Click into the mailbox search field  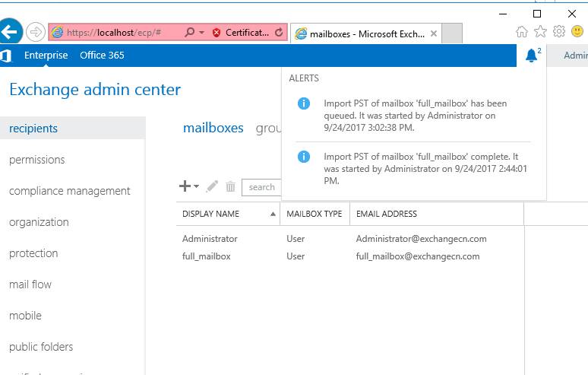pos(263,187)
